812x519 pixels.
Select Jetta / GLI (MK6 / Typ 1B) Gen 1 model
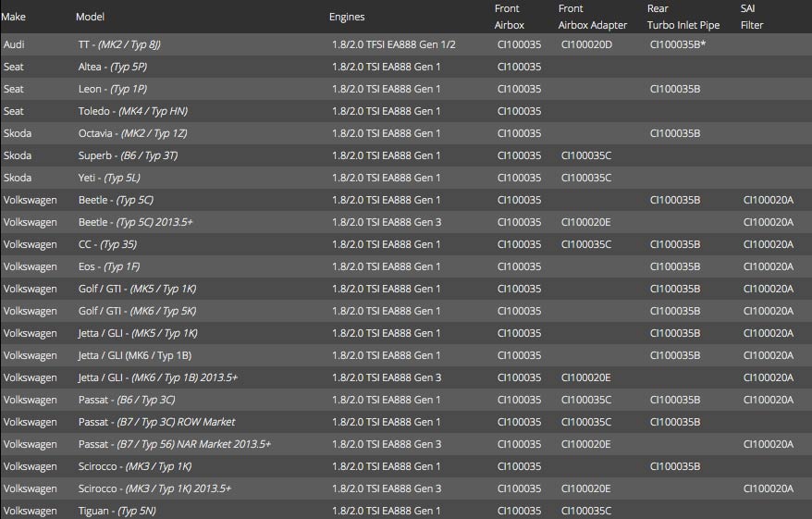pos(135,356)
